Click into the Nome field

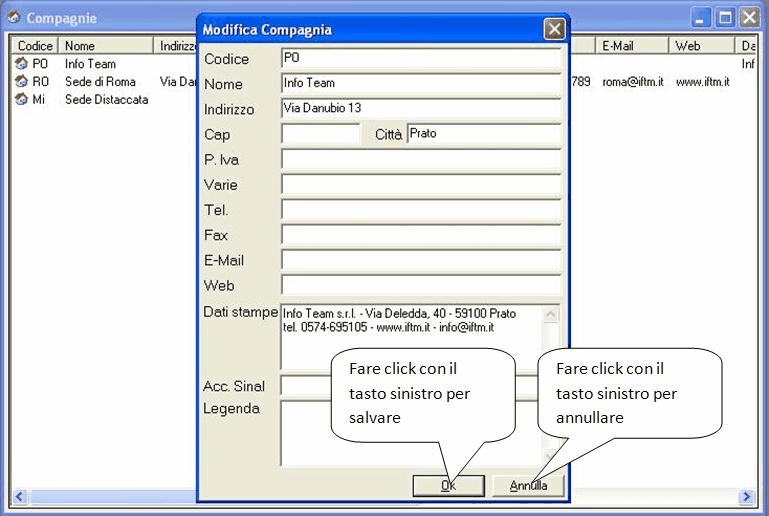click(x=421, y=83)
